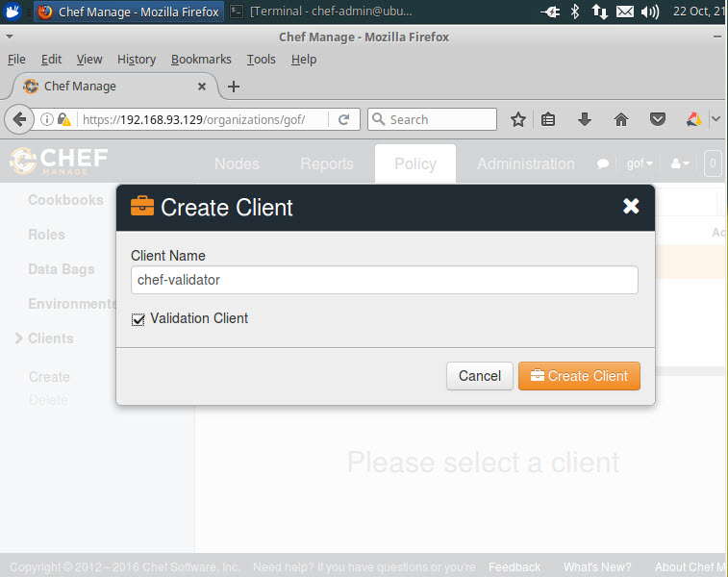728x577 pixels.
Task: Select Chef Manage Firefox taskbar button
Action: point(129,12)
